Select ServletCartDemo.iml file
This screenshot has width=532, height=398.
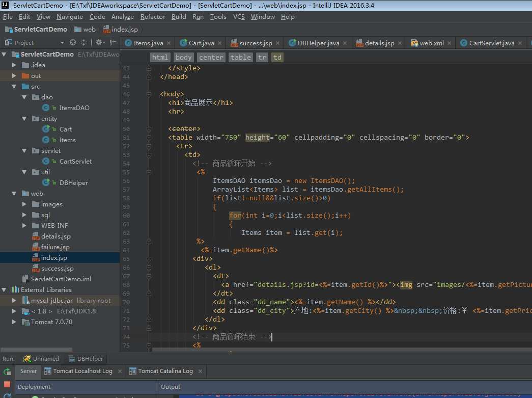click(x=61, y=279)
